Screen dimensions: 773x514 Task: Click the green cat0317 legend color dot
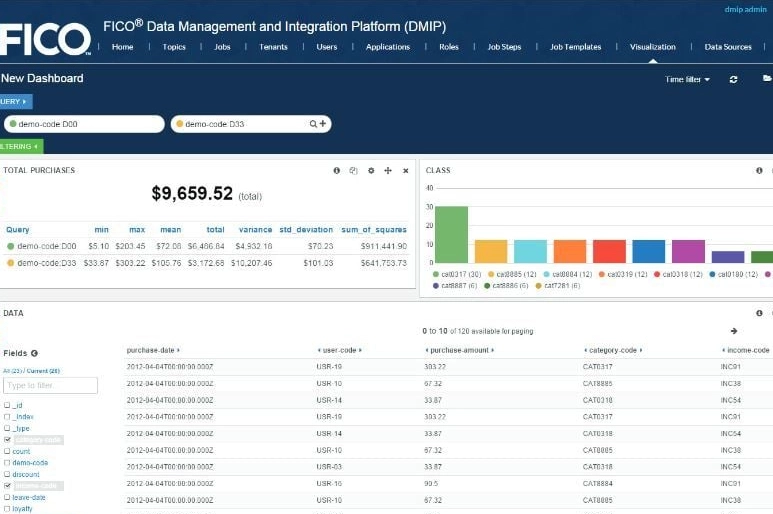[x=436, y=273]
